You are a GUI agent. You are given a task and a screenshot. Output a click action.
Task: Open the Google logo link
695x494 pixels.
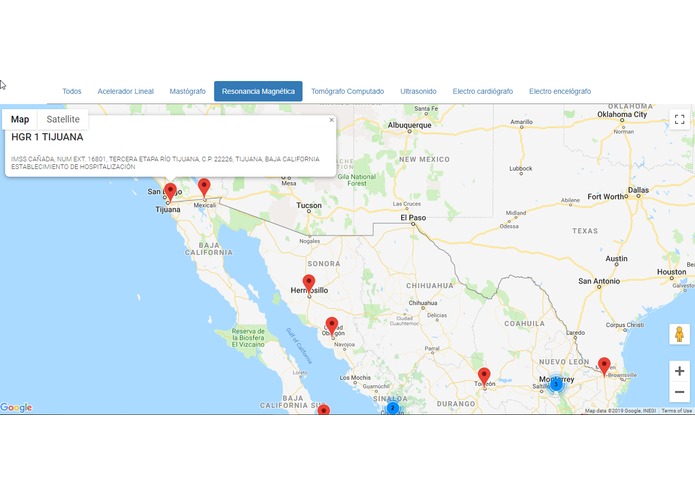click(x=16, y=408)
